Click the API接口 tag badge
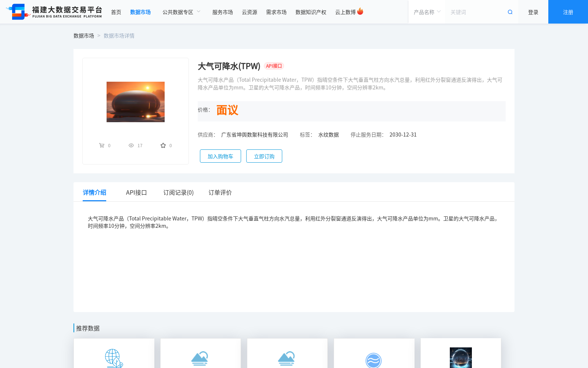Screen dimensions: 588x368 click(x=274, y=66)
